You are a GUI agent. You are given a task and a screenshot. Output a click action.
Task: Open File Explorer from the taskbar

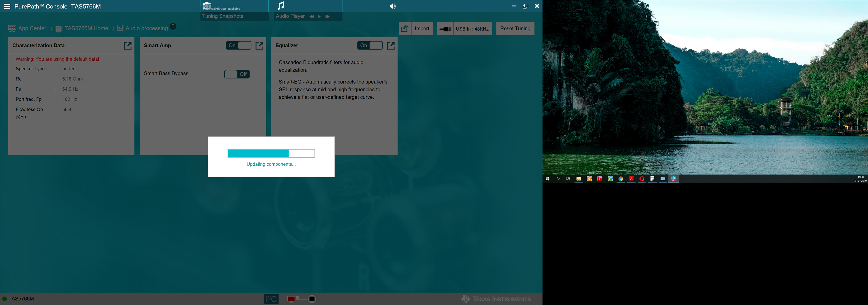pyautogui.click(x=579, y=179)
